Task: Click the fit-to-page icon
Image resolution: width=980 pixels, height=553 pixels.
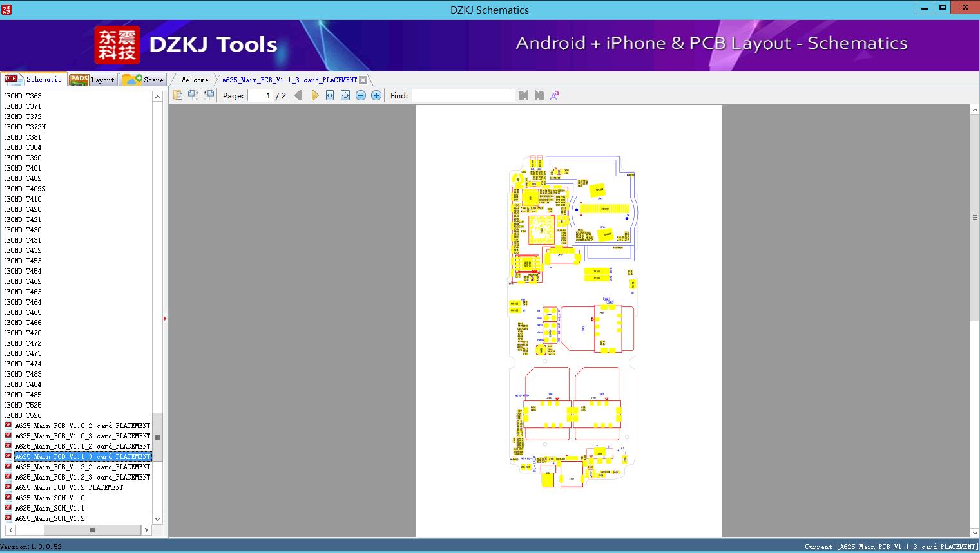Action: click(344, 95)
